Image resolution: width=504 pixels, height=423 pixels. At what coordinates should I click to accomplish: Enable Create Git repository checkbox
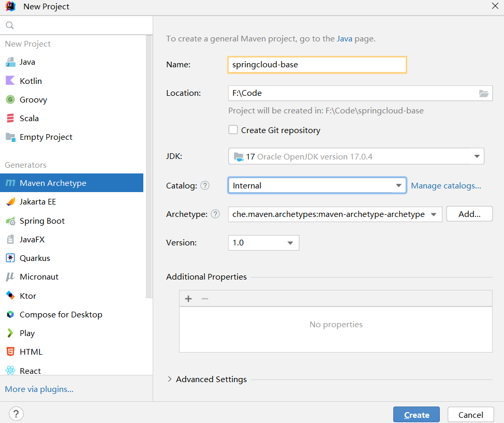tap(233, 129)
